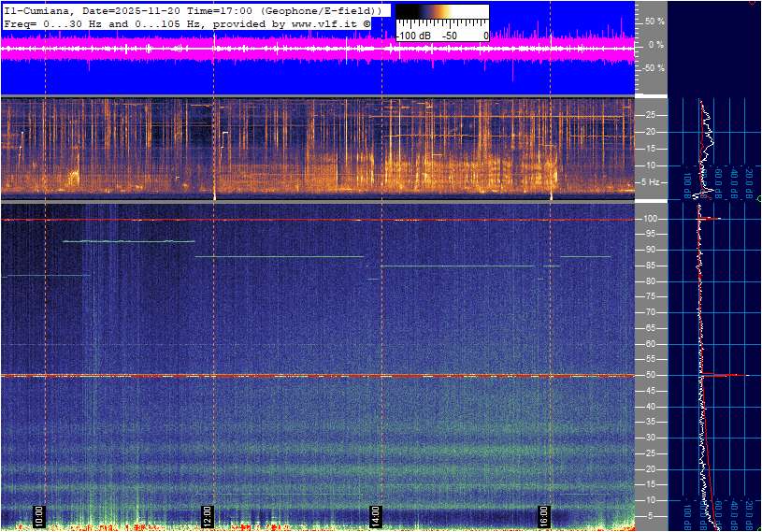Screen dimensions: 762x532
Task: Select the 14:00 time marker label
Action: pyautogui.click(x=375, y=515)
